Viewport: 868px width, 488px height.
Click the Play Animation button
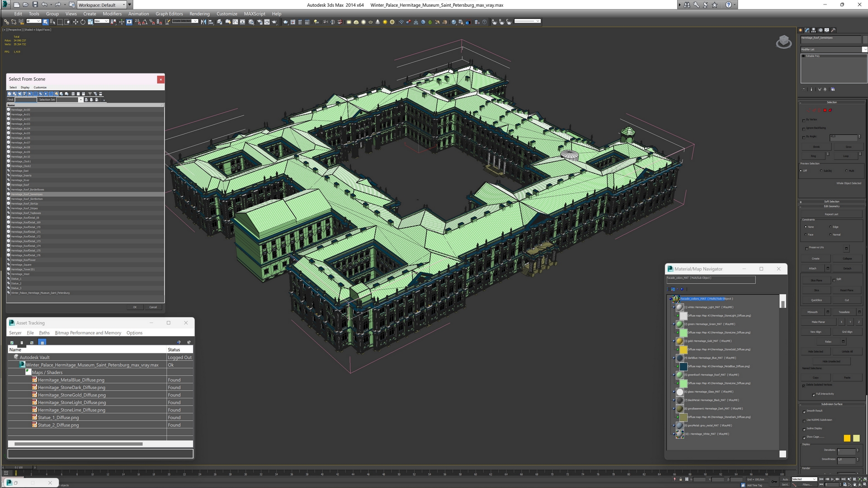(x=833, y=479)
